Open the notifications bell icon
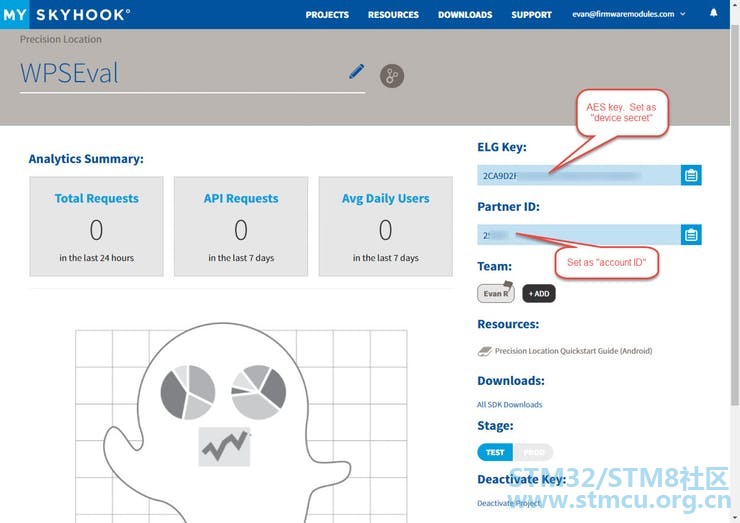The height and width of the screenshot is (523, 740). click(x=714, y=13)
